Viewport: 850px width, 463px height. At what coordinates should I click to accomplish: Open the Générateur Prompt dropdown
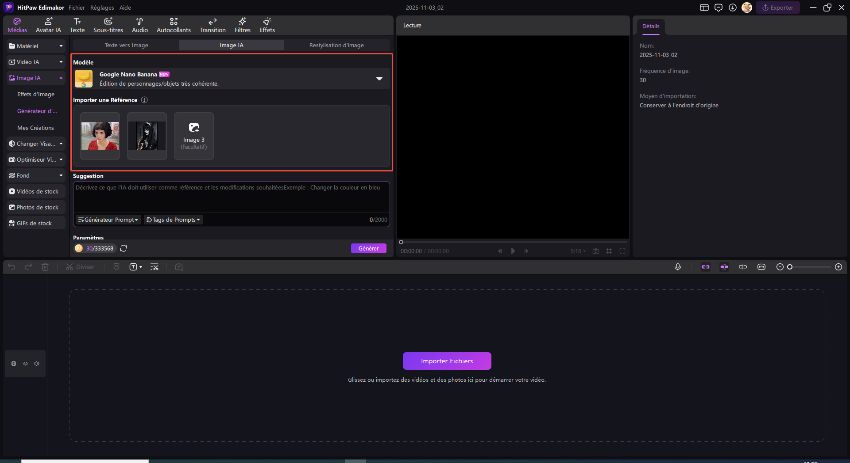(108, 219)
